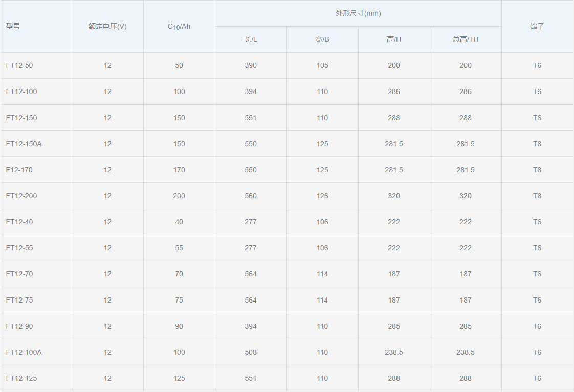Select the FT12-50 model cell
This screenshot has width=574, height=392.
click(19, 65)
